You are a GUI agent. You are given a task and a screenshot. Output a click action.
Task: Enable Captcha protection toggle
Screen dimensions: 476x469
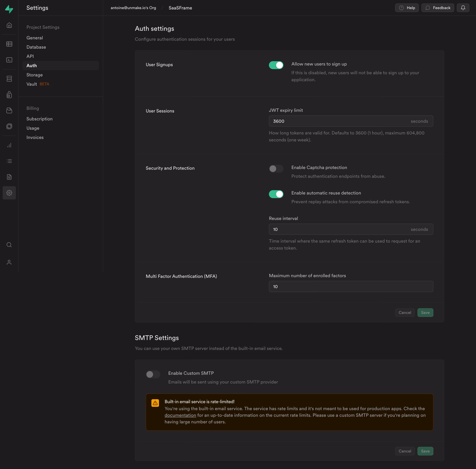(x=276, y=169)
